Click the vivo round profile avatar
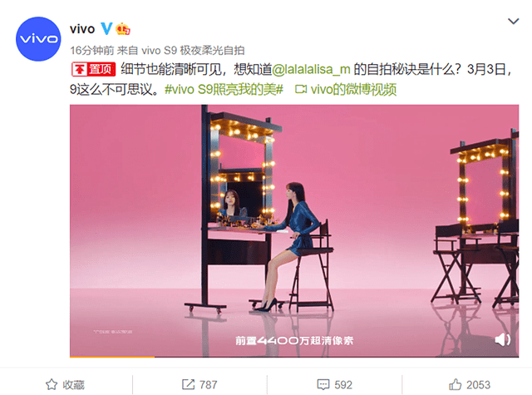The height and width of the screenshot is (395, 532). 38,39
